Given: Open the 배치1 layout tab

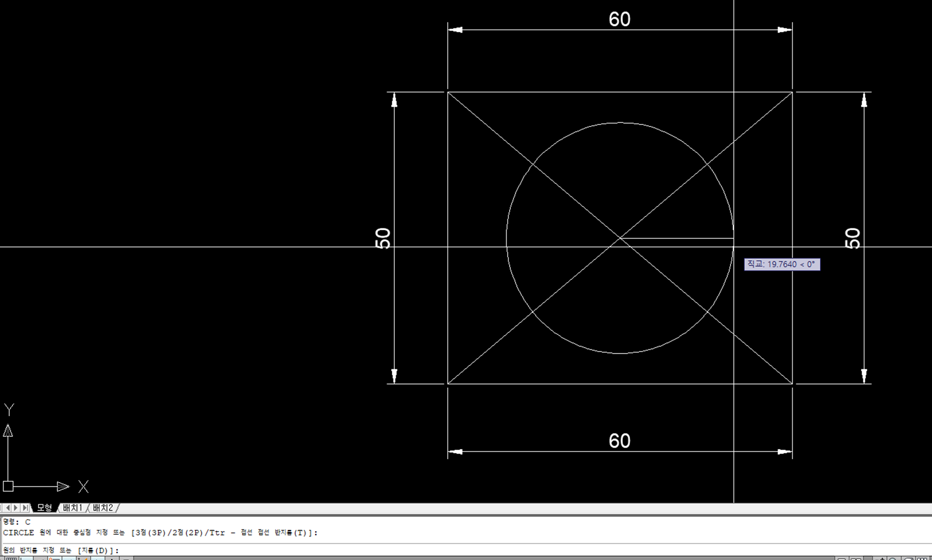Looking at the screenshot, I should click(x=72, y=508).
